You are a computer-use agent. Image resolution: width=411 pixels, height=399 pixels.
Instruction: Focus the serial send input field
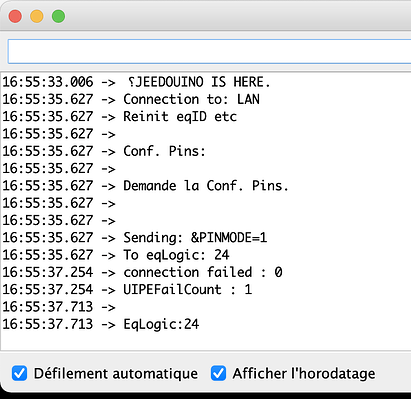click(209, 51)
